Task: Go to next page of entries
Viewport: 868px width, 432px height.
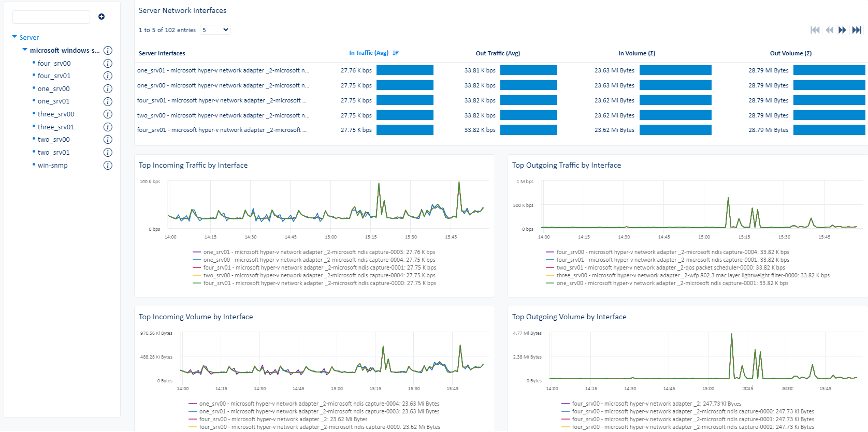Action: tap(842, 30)
